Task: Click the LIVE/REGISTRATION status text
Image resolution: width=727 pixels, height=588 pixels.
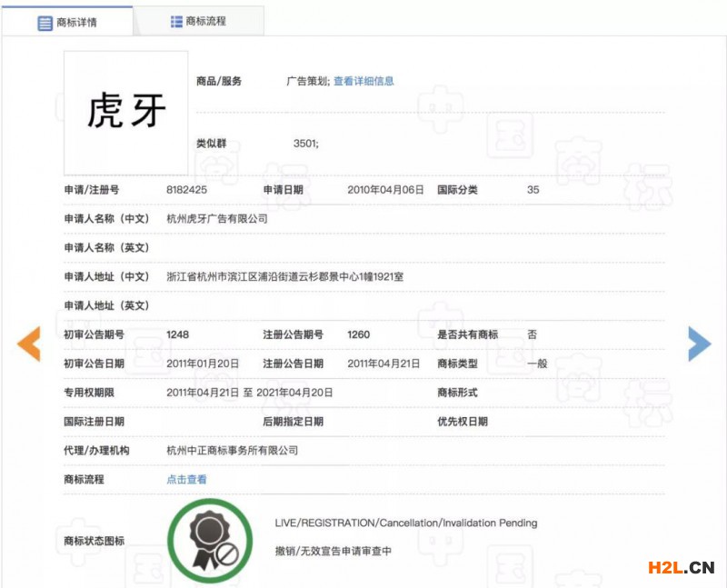Action: [x=406, y=523]
